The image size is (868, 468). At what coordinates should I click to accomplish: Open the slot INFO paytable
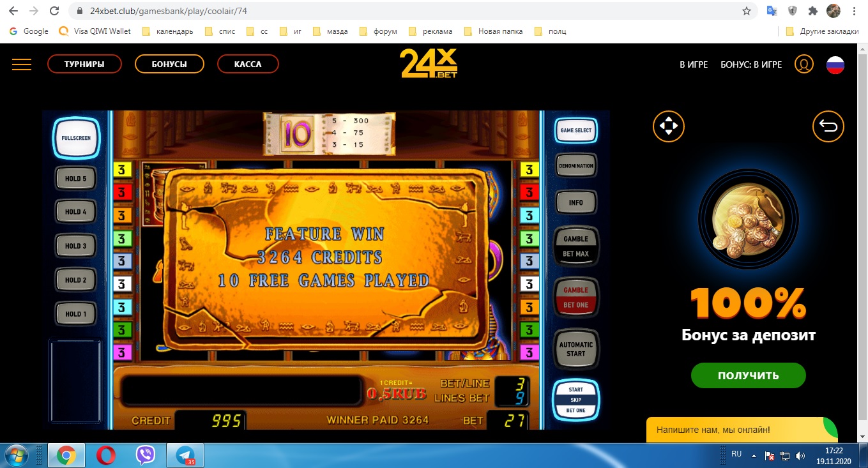[575, 202]
